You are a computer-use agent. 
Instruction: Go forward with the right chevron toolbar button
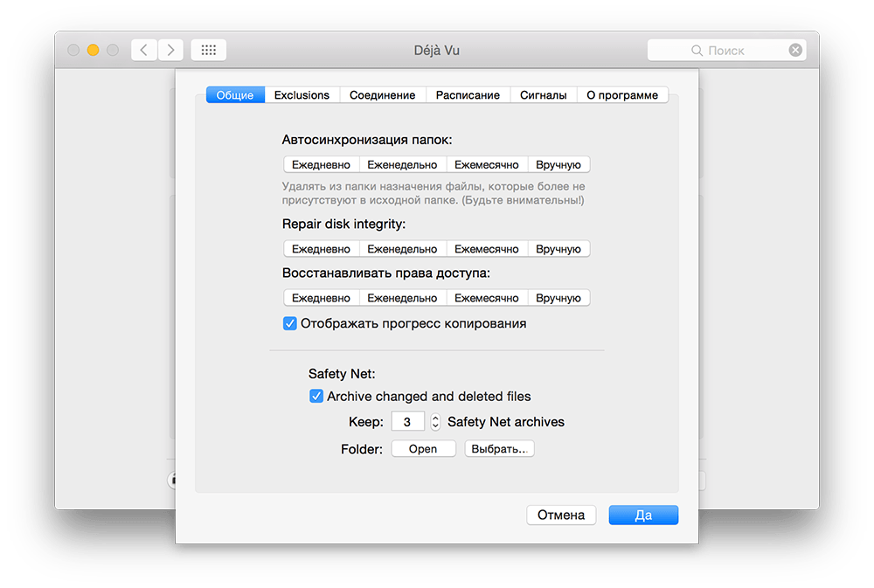[170, 50]
